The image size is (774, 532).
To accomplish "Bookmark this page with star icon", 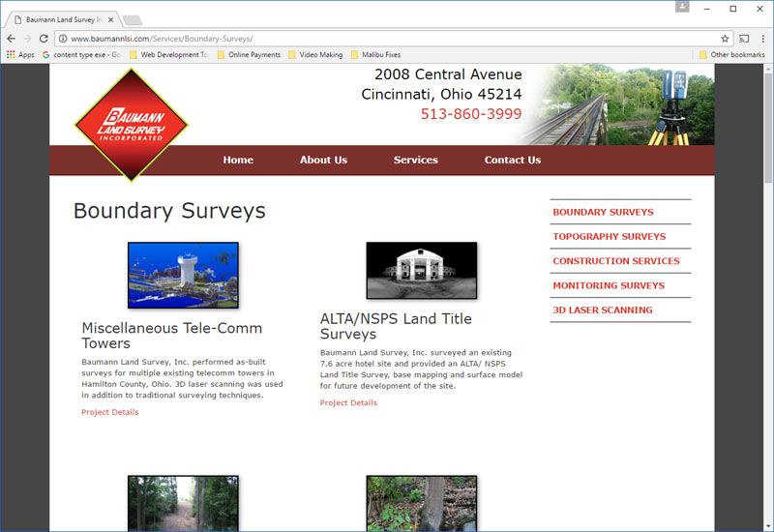I will coord(725,39).
